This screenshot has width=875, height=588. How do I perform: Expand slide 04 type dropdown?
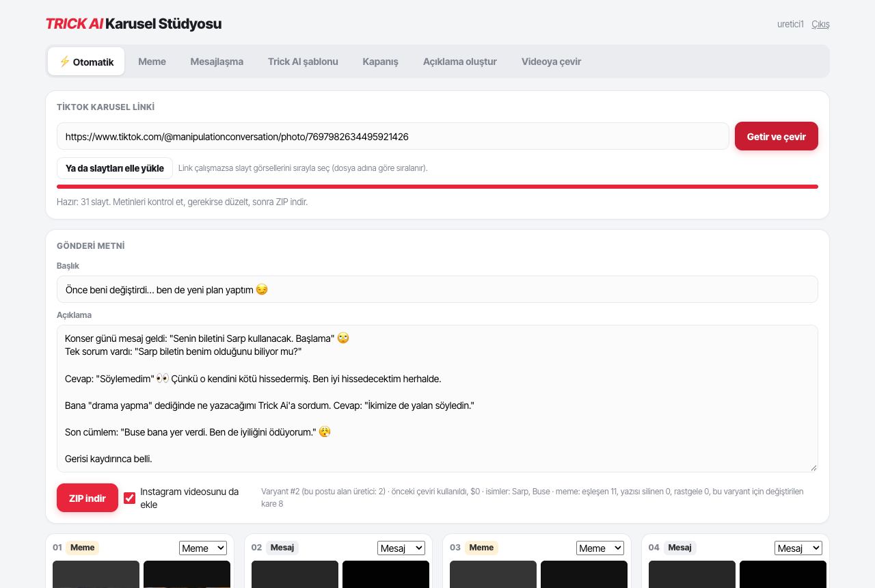(x=798, y=548)
